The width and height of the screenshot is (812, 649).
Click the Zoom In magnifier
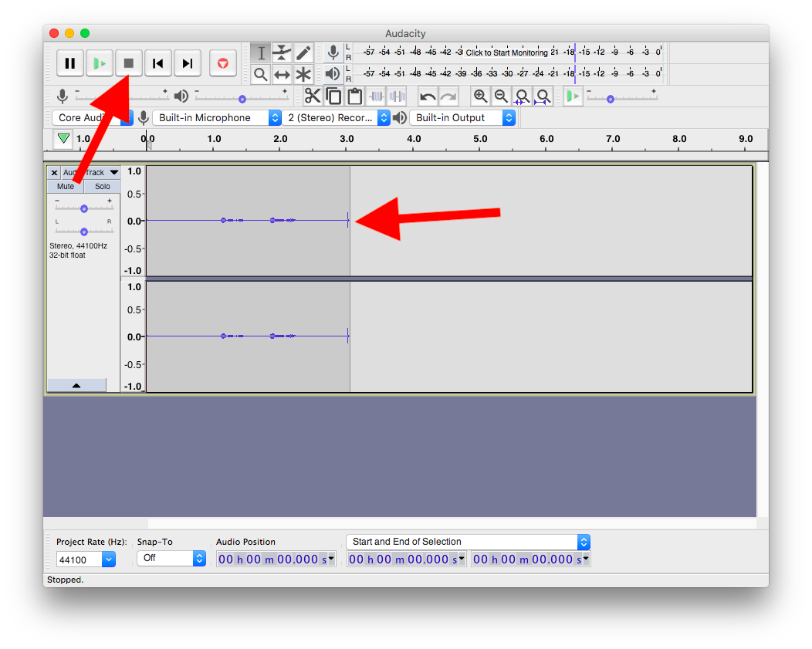point(480,96)
